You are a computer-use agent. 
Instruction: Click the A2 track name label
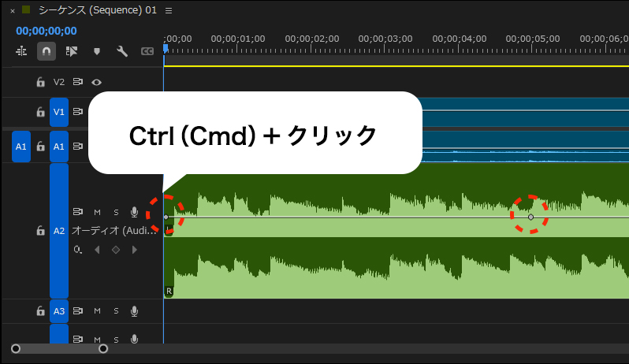(114, 231)
